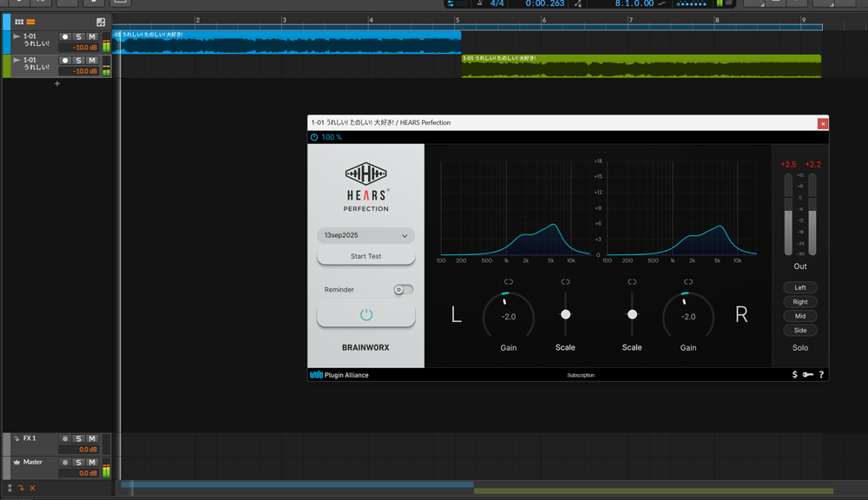Click the automation write icon beside the play position

click(x=578, y=3)
